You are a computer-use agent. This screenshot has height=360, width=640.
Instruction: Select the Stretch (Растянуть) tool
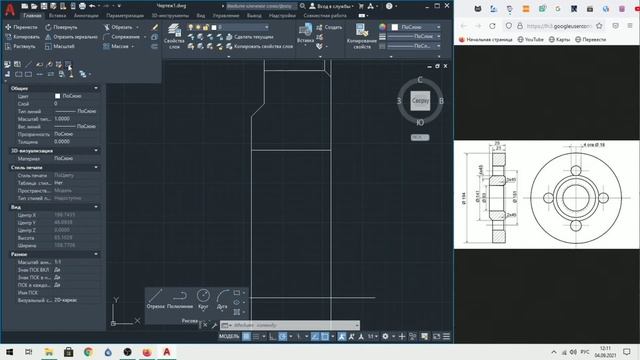[20, 47]
